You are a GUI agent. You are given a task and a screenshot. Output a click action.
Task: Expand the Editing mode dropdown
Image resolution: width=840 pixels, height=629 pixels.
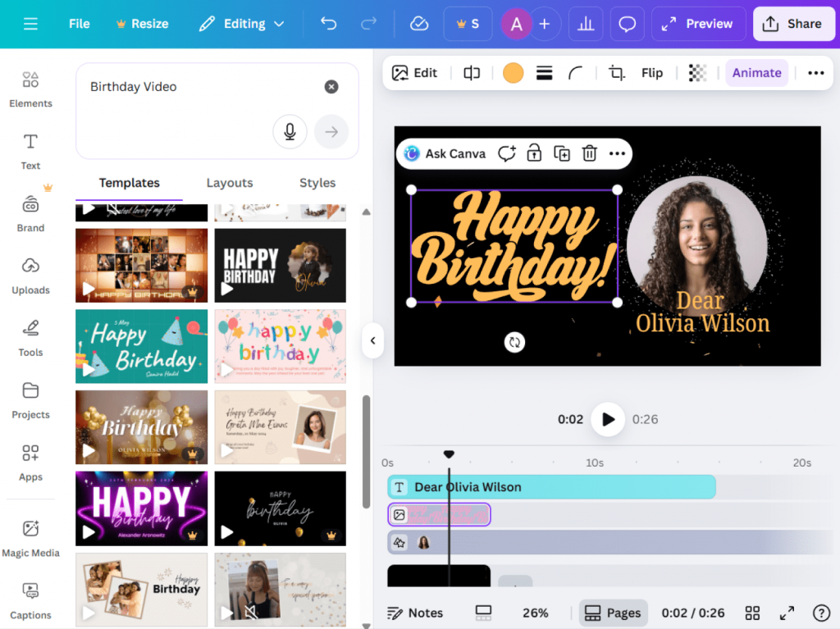coord(241,24)
